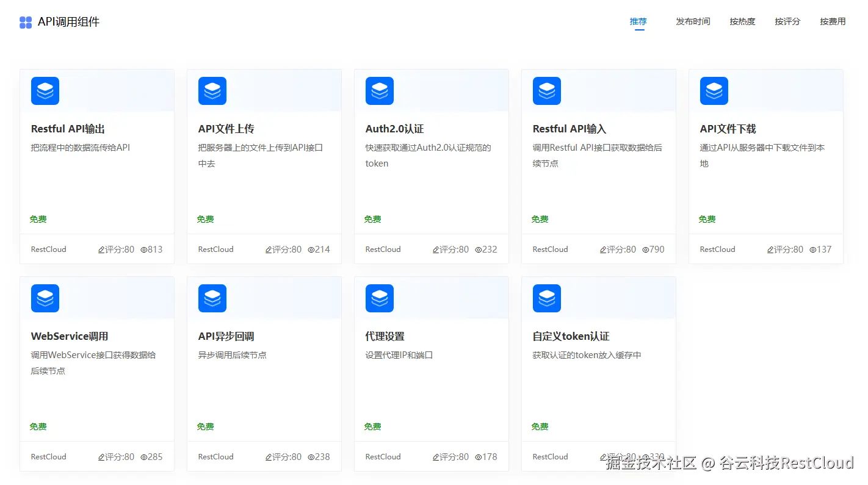Click RestCloud link on Auth2.0认证 card
The width and height of the screenshot is (868, 485).
pyautogui.click(x=383, y=249)
